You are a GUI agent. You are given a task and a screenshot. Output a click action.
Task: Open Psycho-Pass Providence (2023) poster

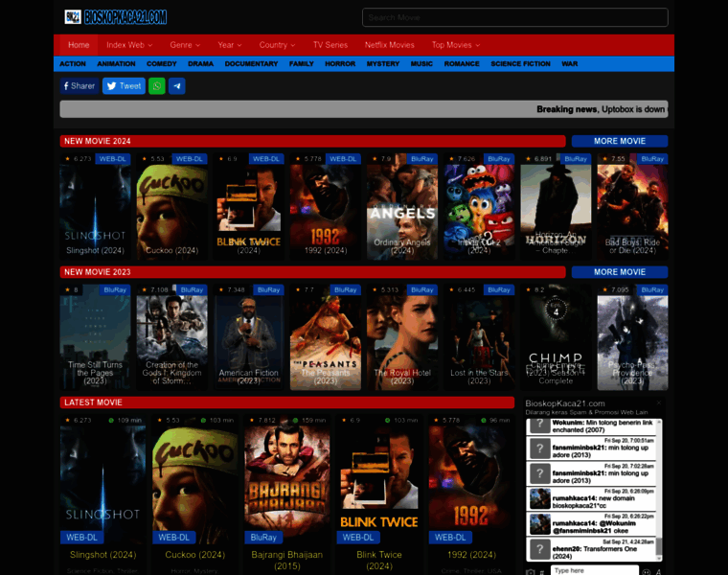633,337
